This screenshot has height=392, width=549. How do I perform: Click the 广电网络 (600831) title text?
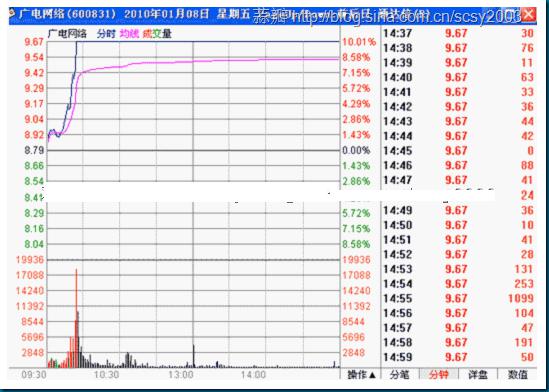67,14
